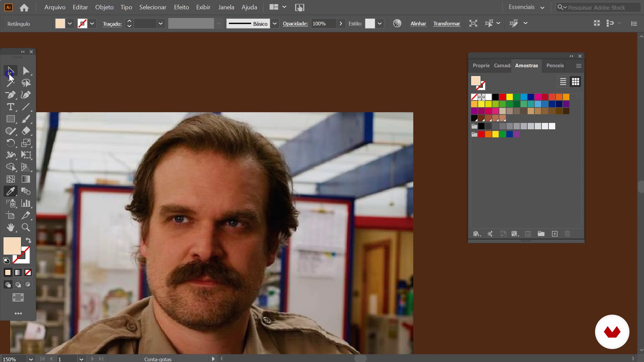Open the Efeito menu
The height and width of the screenshot is (362, 644).
181,7
